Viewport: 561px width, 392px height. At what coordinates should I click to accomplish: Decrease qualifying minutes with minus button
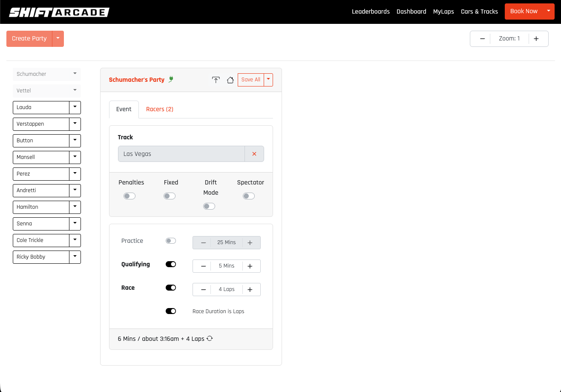[203, 266]
